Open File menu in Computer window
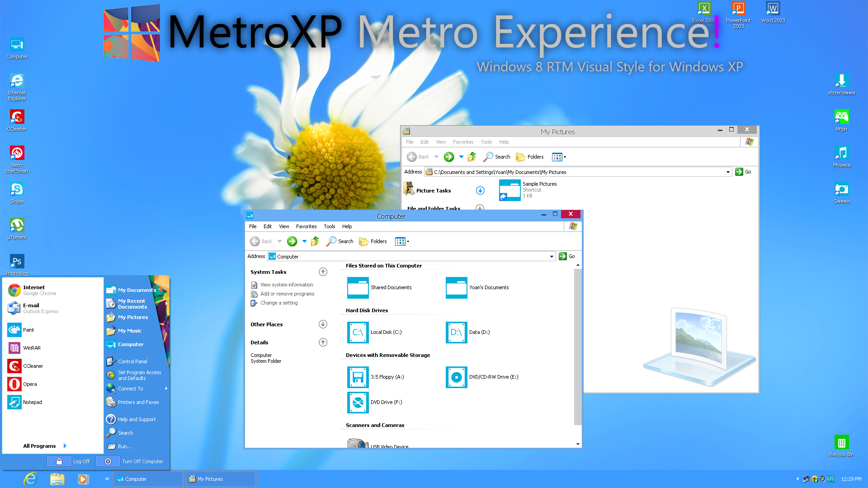868x488 pixels. (x=253, y=226)
